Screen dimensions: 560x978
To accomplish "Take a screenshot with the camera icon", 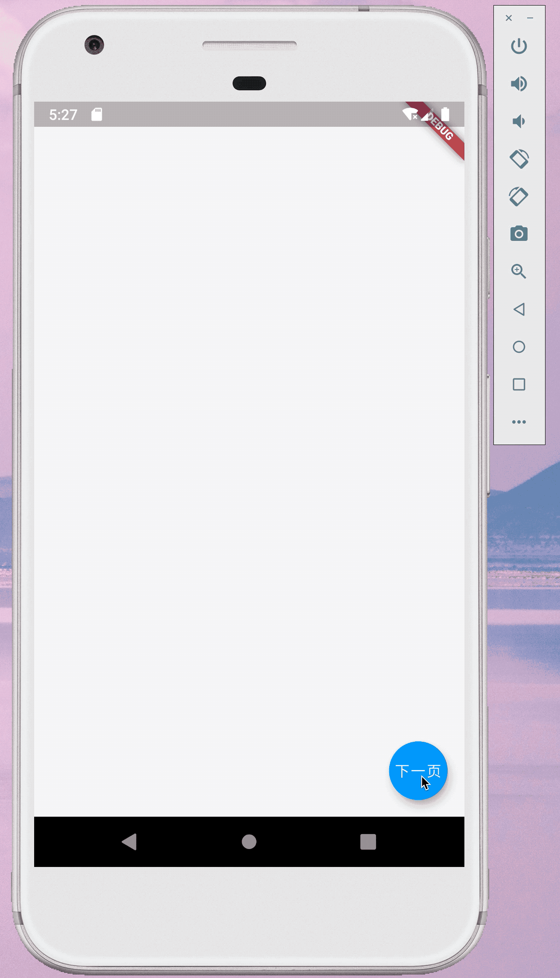I will click(x=519, y=234).
